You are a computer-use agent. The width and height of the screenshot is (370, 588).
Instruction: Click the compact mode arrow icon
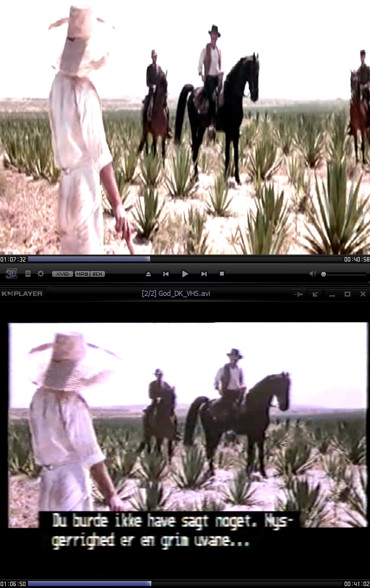[x=315, y=294]
